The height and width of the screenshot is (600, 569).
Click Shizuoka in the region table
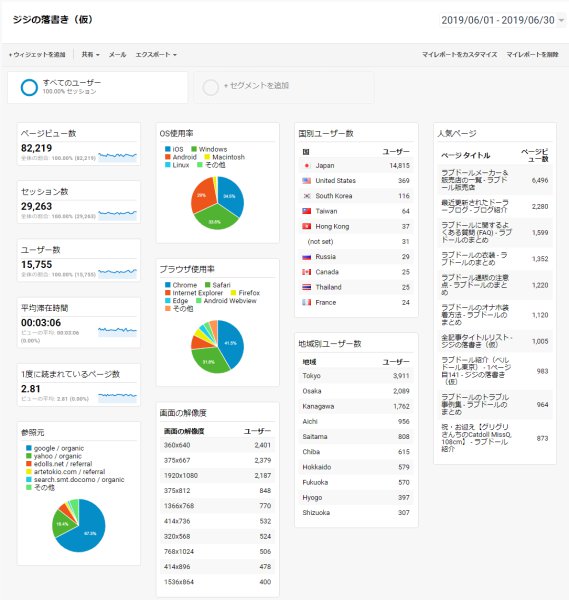pos(316,513)
